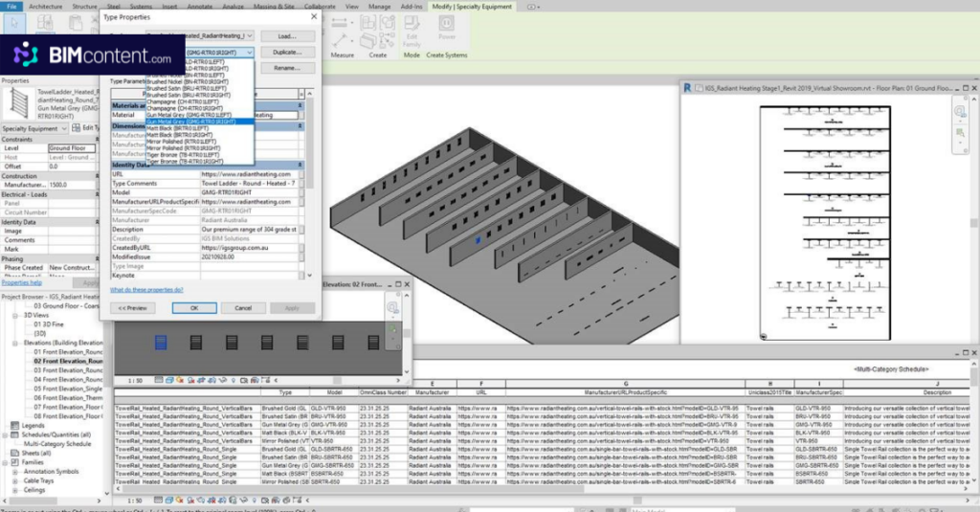Click the Legends icon in Project Browser
980x512 pixels.
tap(13, 425)
